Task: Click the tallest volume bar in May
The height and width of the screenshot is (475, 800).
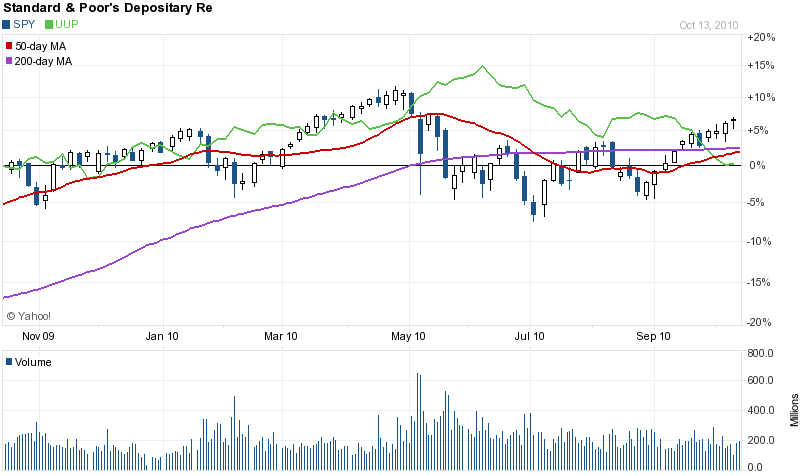Action: pos(418,420)
